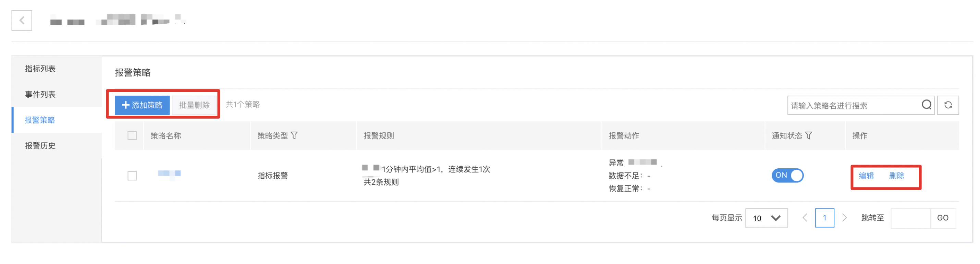
Task: Click the search magnifier icon
Action: [926, 105]
